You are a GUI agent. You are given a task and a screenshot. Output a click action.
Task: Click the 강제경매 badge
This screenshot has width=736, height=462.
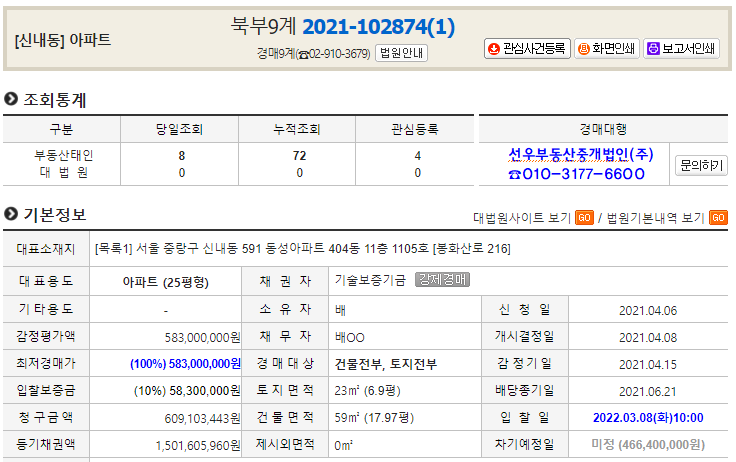(442, 280)
